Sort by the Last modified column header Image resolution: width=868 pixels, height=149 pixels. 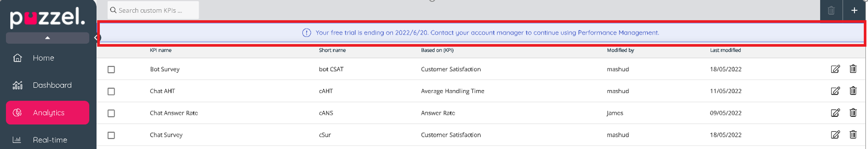[x=725, y=50]
